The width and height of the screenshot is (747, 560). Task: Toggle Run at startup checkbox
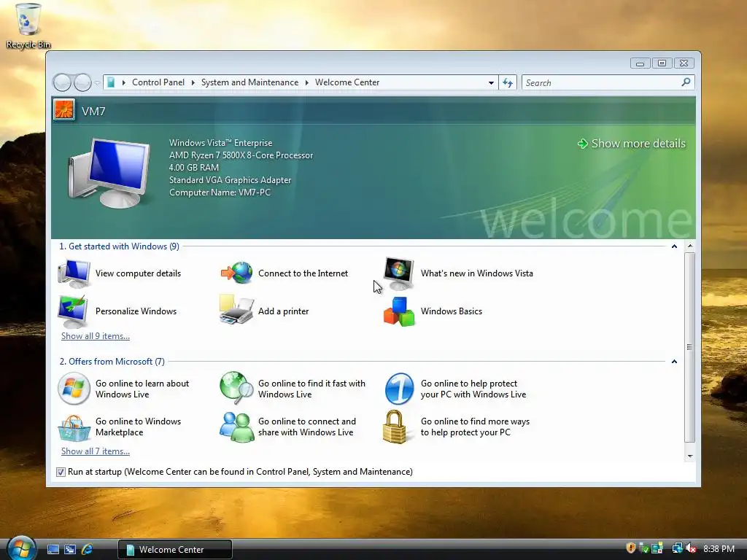click(x=61, y=472)
